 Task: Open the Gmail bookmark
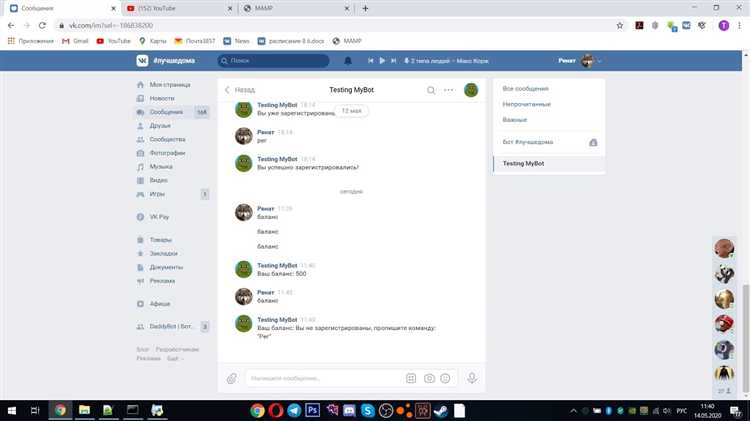pos(75,41)
